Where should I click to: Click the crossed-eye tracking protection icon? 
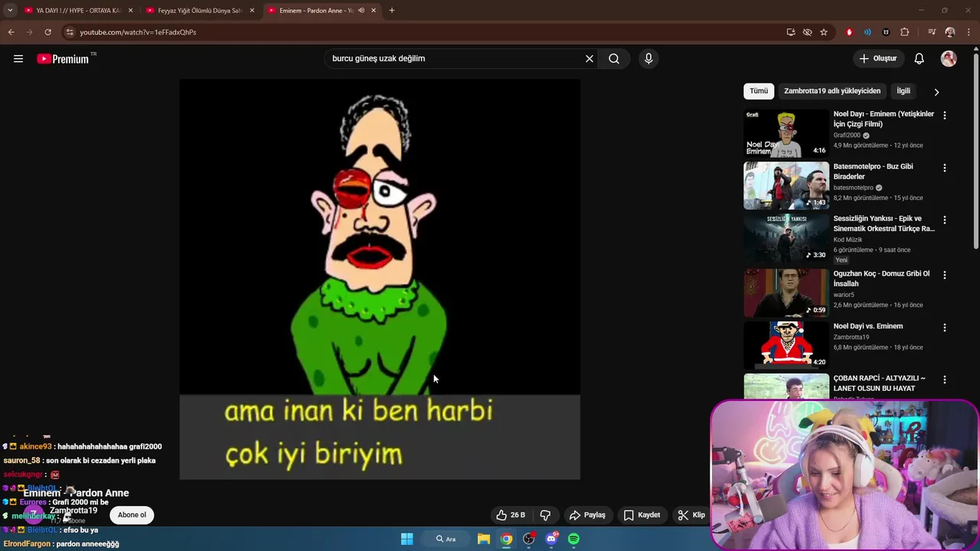pos(807,32)
